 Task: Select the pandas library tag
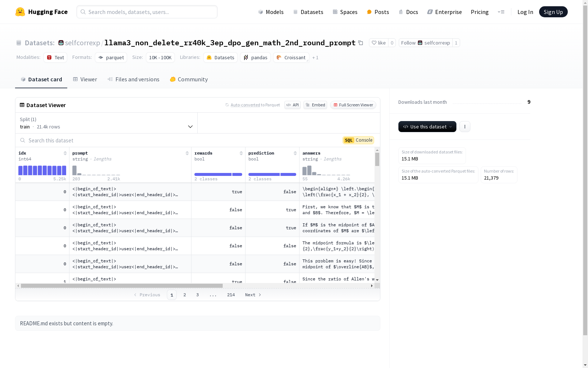[255, 57]
